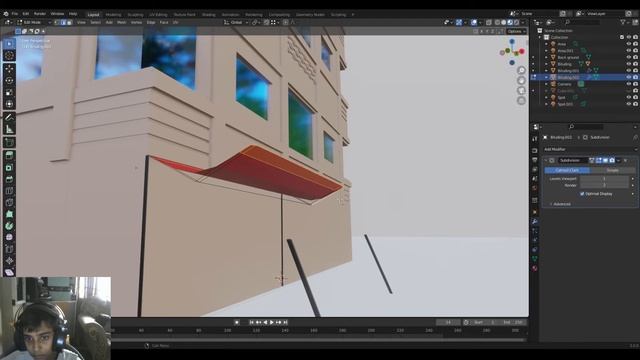This screenshot has width=640, height=360.
Task: Select the Add Cube tool
Action: coord(9,142)
